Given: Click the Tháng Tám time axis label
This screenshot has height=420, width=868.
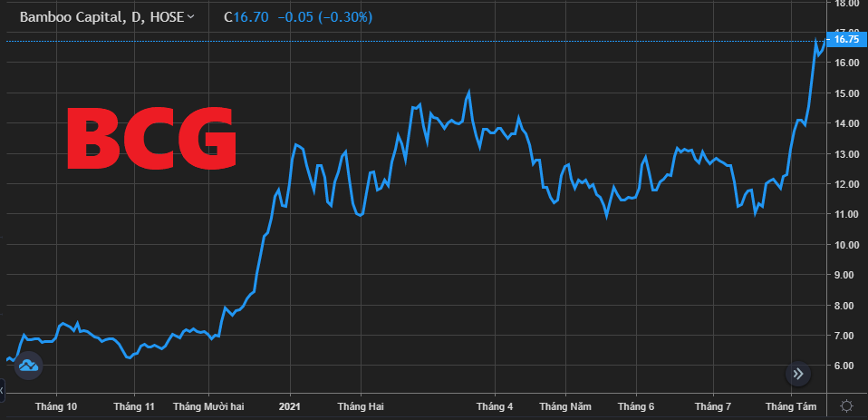Looking at the screenshot, I should click(x=791, y=406).
